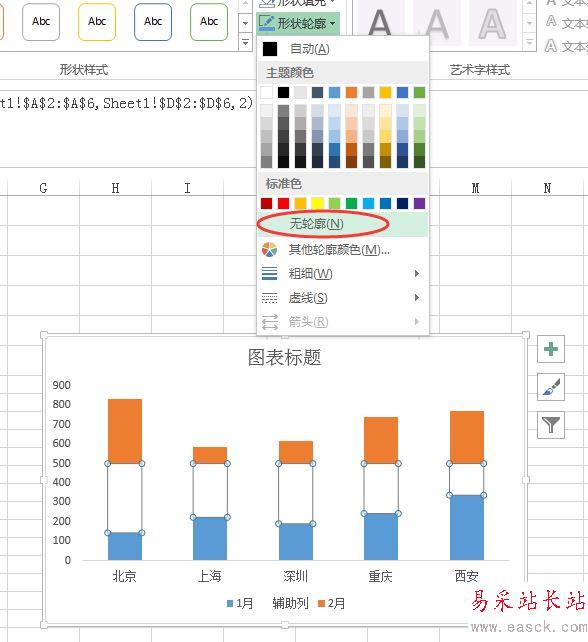Click the text effects A icon
This screenshot has width=588, height=642.
pyautogui.click(x=551, y=46)
